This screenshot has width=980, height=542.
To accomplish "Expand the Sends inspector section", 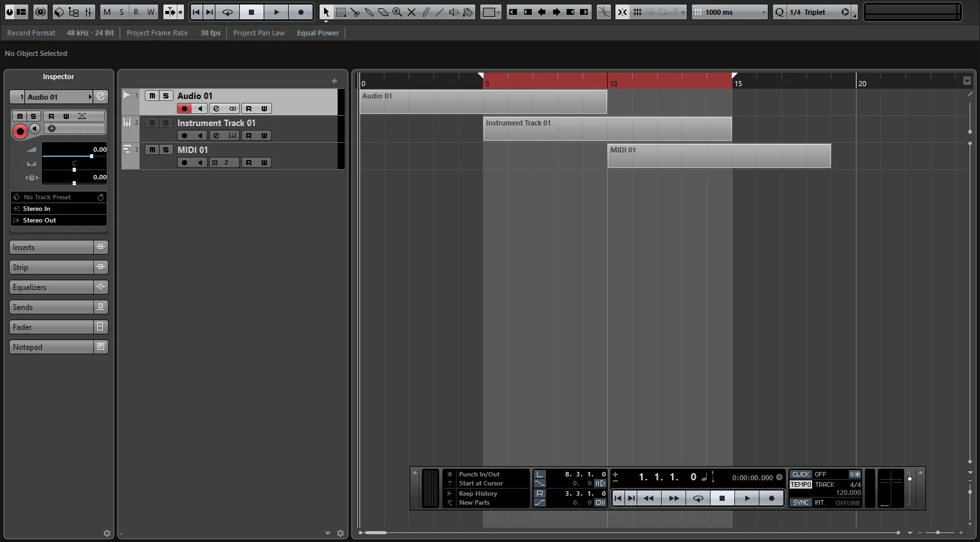I will 51,307.
